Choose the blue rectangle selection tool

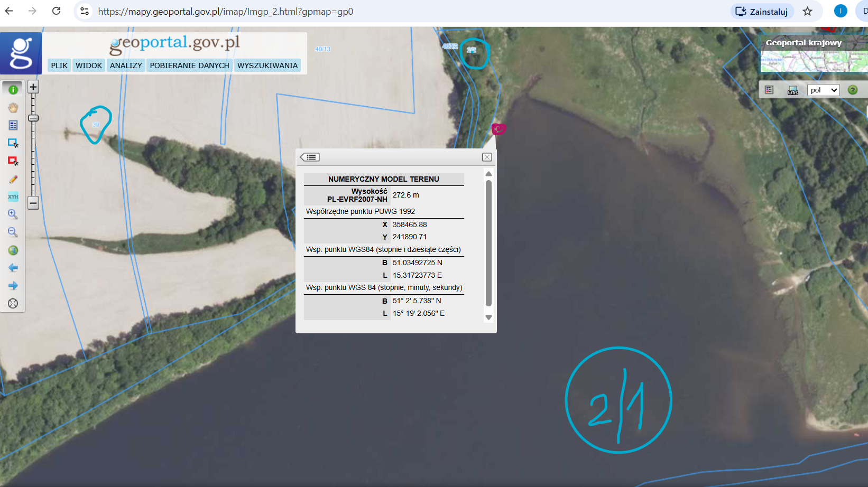tap(13, 143)
